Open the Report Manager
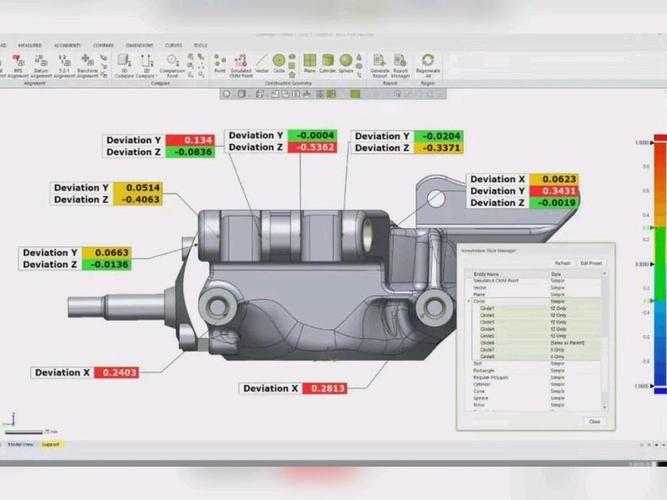667x500 pixels. click(x=400, y=66)
